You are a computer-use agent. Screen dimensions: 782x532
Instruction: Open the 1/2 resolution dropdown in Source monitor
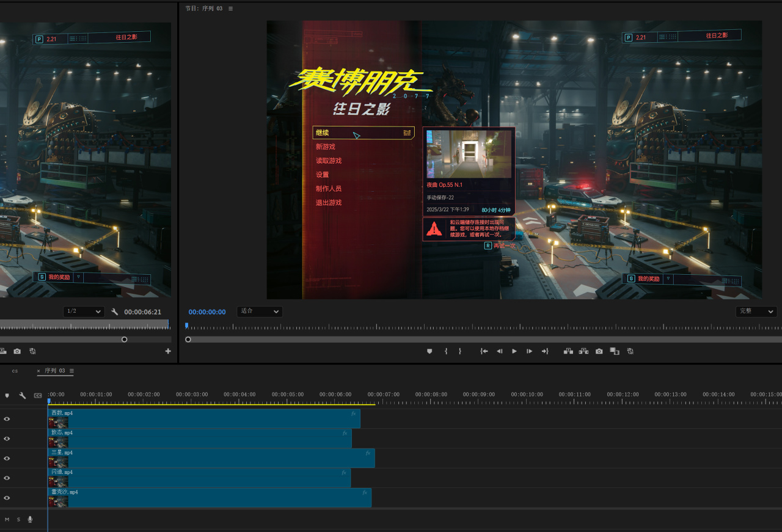[x=83, y=312]
